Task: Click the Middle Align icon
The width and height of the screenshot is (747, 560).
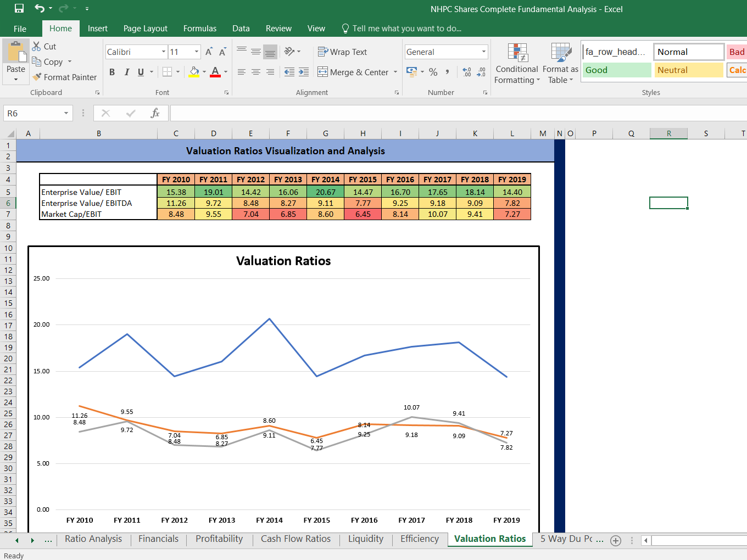Action: pyautogui.click(x=256, y=52)
